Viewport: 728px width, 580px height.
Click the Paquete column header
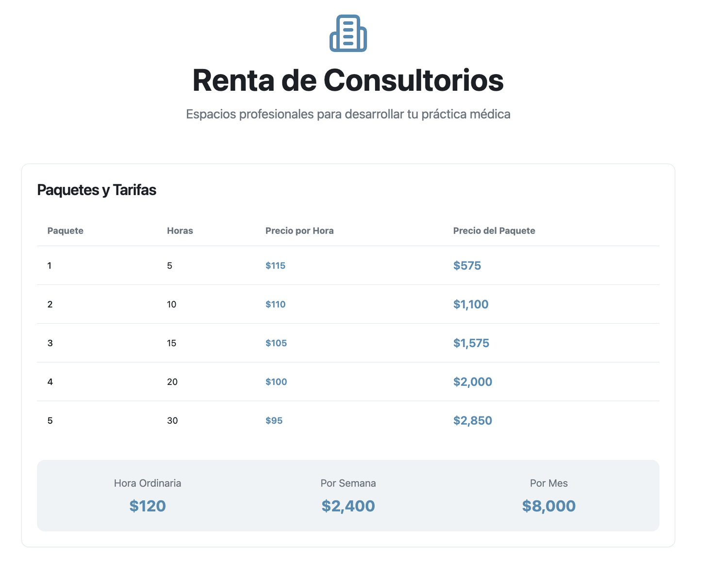coord(66,231)
